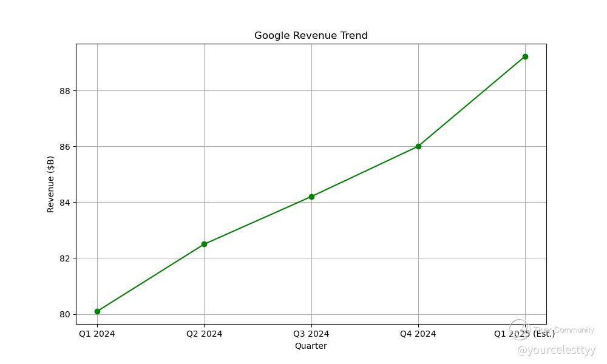
Task: Click the chart title "Google Revenue Trend"
Action: point(311,36)
